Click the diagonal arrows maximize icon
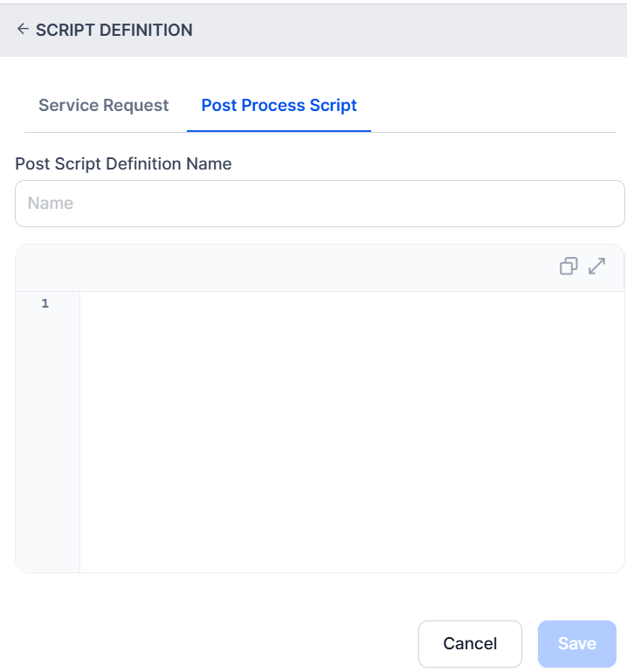The width and height of the screenshot is (627, 672). pos(596,267)
